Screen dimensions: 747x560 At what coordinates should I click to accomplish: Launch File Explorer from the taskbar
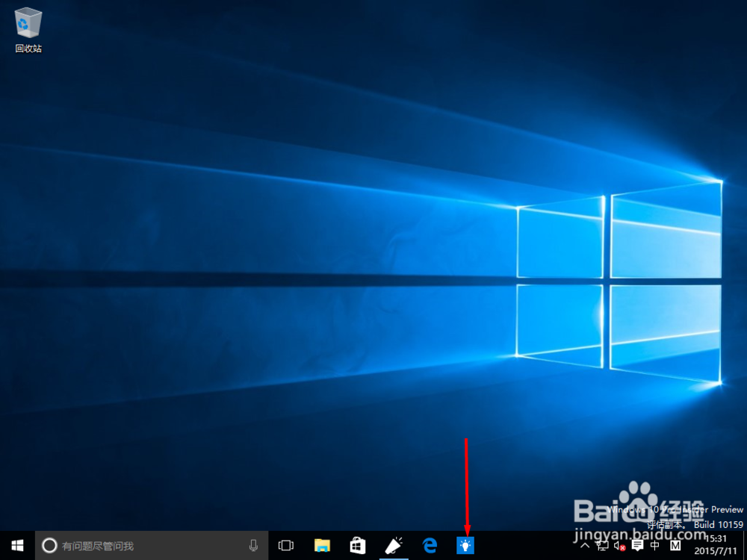click(x=323, y=545)
